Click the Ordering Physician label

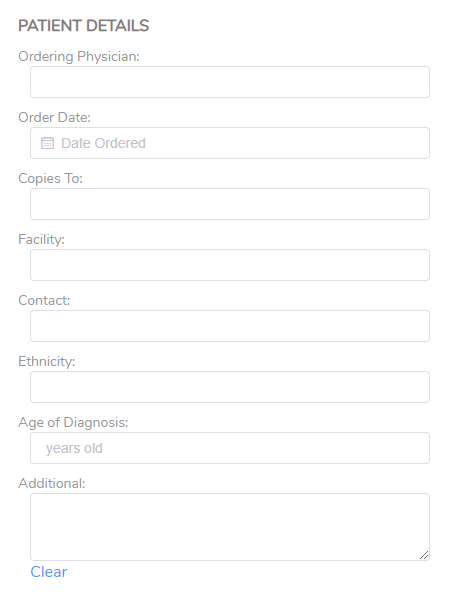coord(79,57)
